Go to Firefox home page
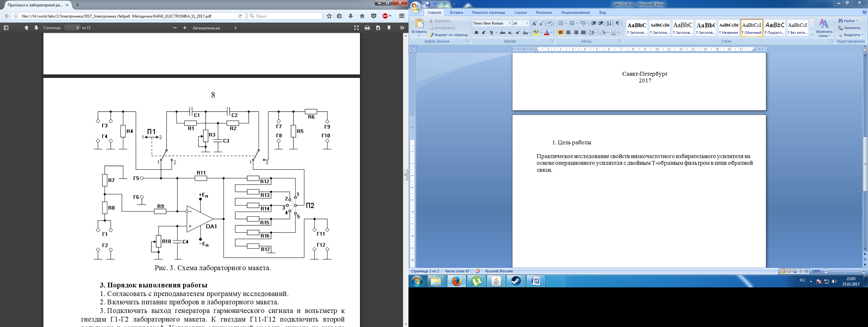This screenshot has height=327, width=868. [362, 16]
